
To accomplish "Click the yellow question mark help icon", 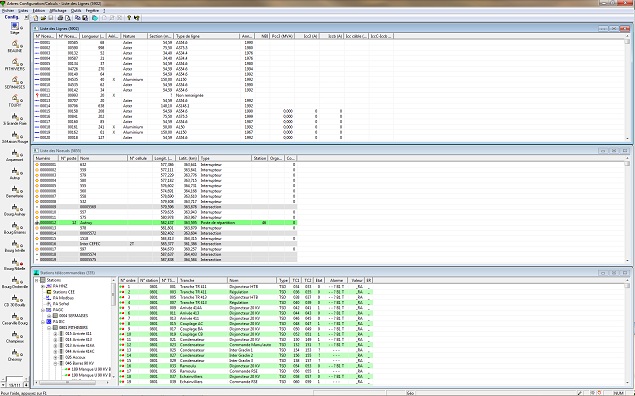I will point(129,18).
